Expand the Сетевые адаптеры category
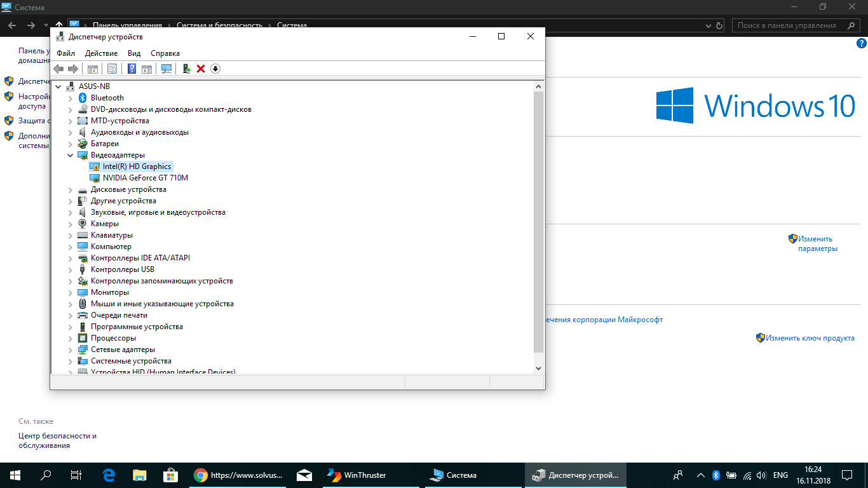Image resolution: width=868 pixels, height=488 pixels. [x=71, y=349]
